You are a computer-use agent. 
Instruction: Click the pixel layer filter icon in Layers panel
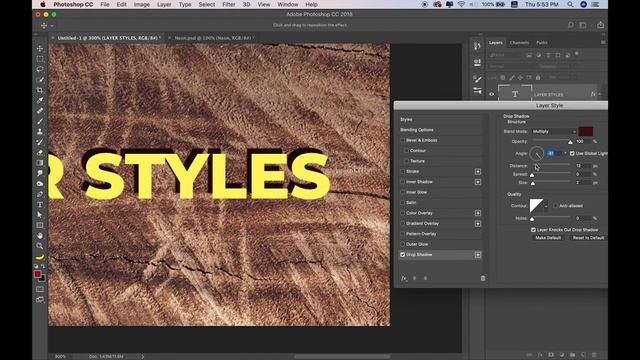(x=529, y=55)
